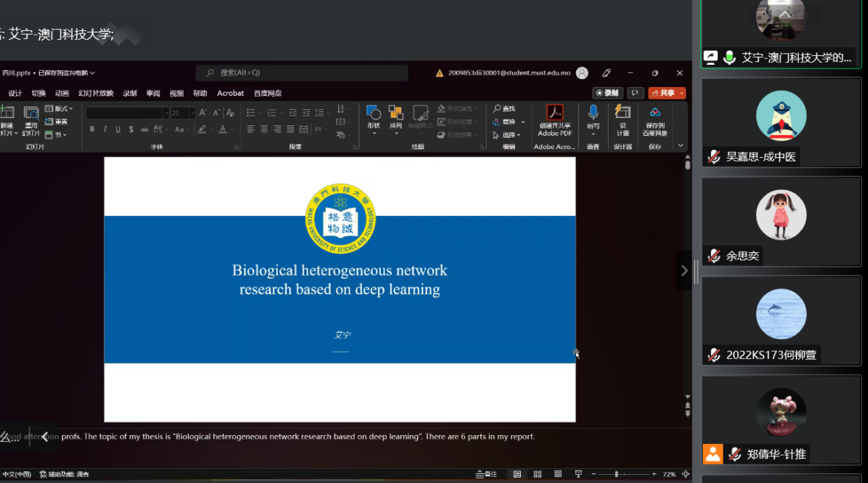868x483 pixels.
Task: Toggle underline formatting
Action: [x=118, y=129]
